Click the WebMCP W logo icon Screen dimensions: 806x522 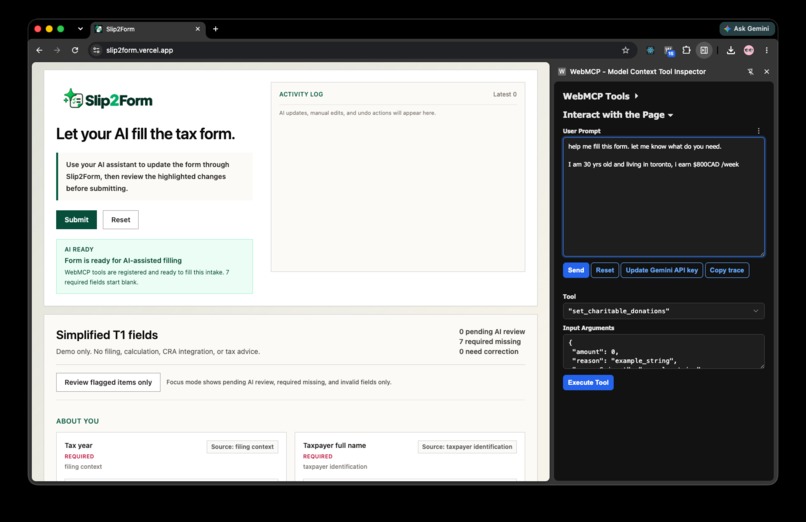click(x=562, y=72)
